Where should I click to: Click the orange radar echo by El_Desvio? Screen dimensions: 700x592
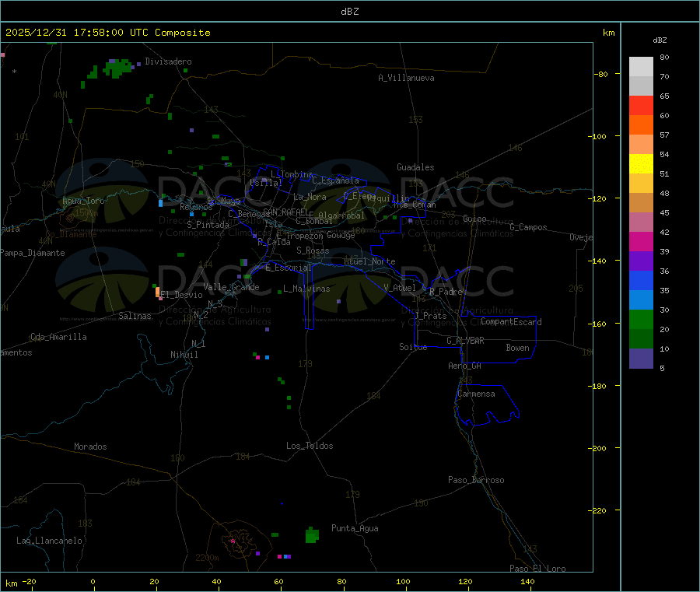pyautogui.click(x=158, y=292)
